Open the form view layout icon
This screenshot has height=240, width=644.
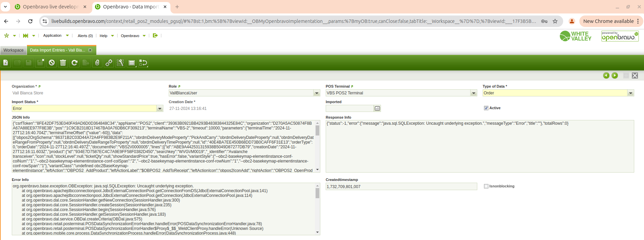tap(132, 63)
